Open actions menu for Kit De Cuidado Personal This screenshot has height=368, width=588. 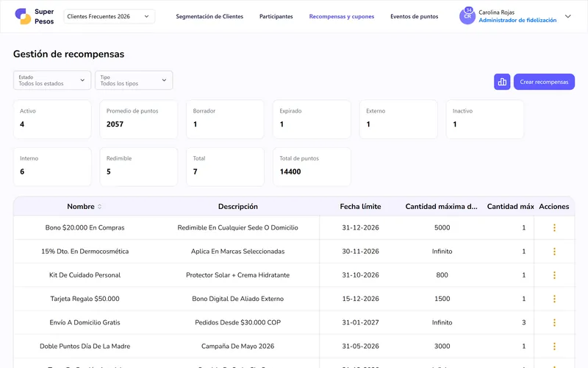[554, 275]
